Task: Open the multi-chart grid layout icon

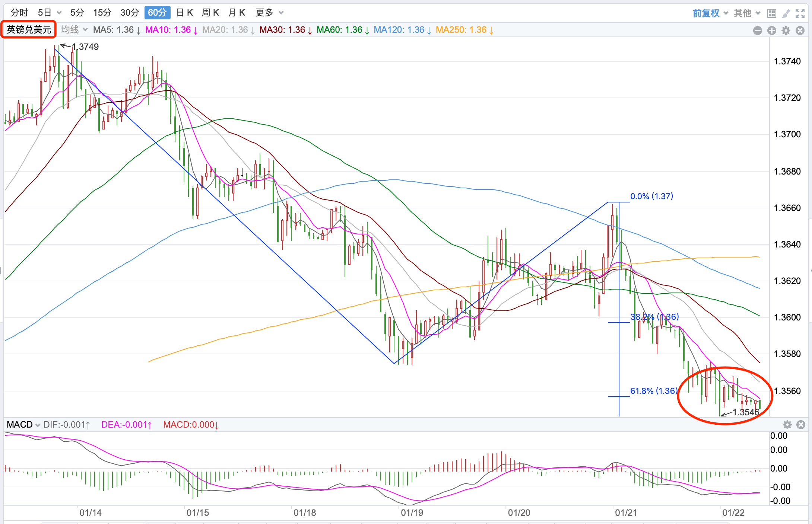Action: point(771,14)
